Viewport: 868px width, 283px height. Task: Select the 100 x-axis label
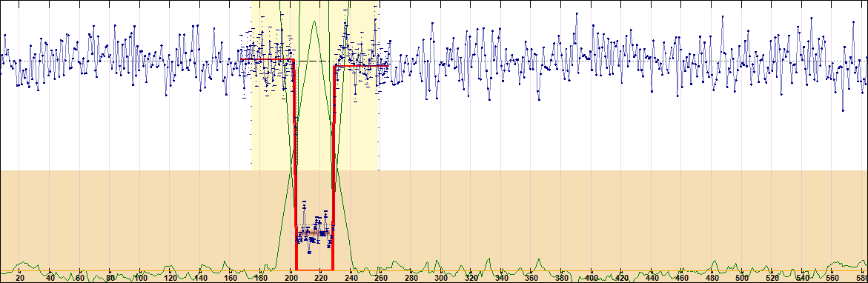point(141,278)
